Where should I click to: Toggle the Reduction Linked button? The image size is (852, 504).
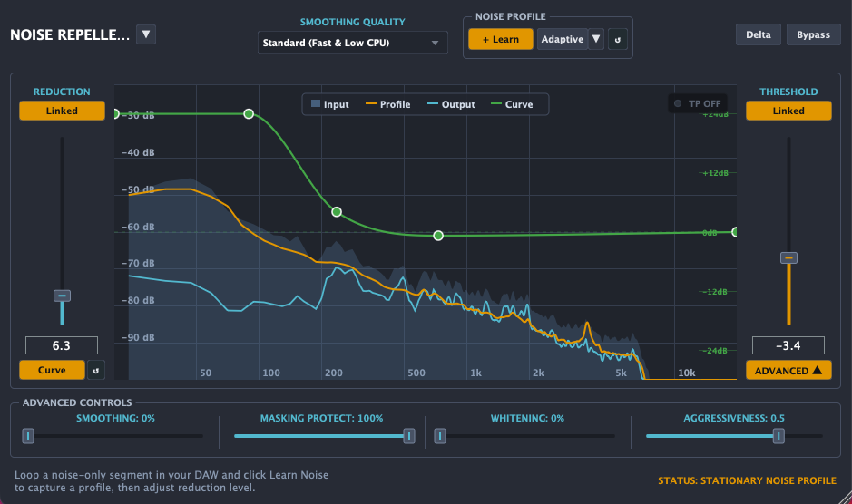[62, 111]
